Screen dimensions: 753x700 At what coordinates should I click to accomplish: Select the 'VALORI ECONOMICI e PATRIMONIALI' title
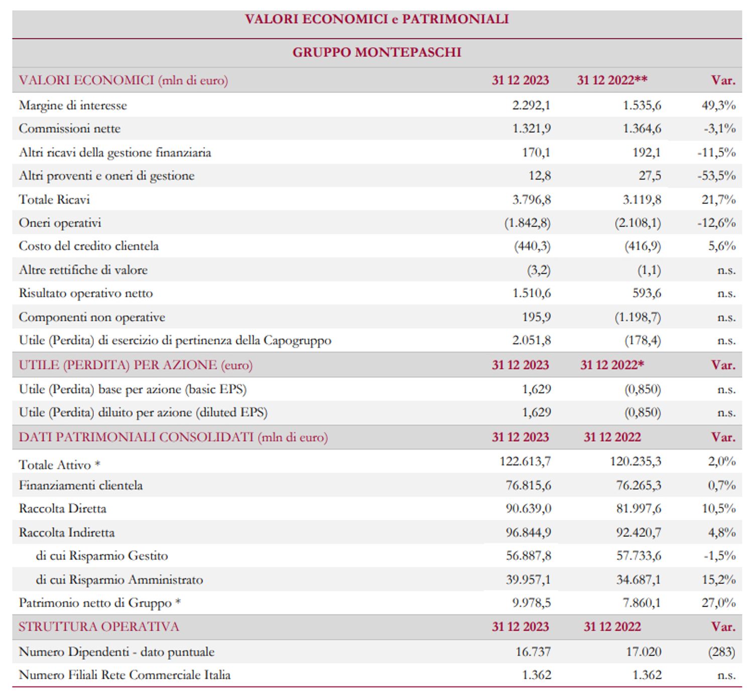click(x=376, y=19)
